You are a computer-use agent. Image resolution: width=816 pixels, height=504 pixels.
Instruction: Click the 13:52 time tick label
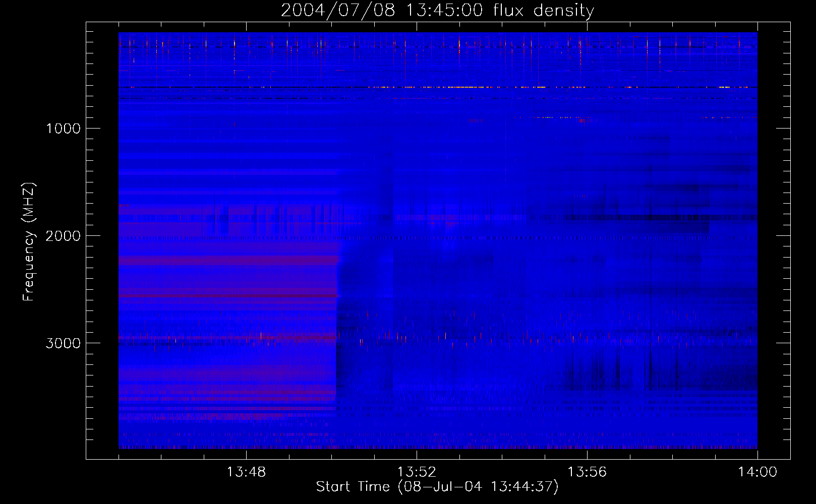pyautogui.click(x=417, y=472)
